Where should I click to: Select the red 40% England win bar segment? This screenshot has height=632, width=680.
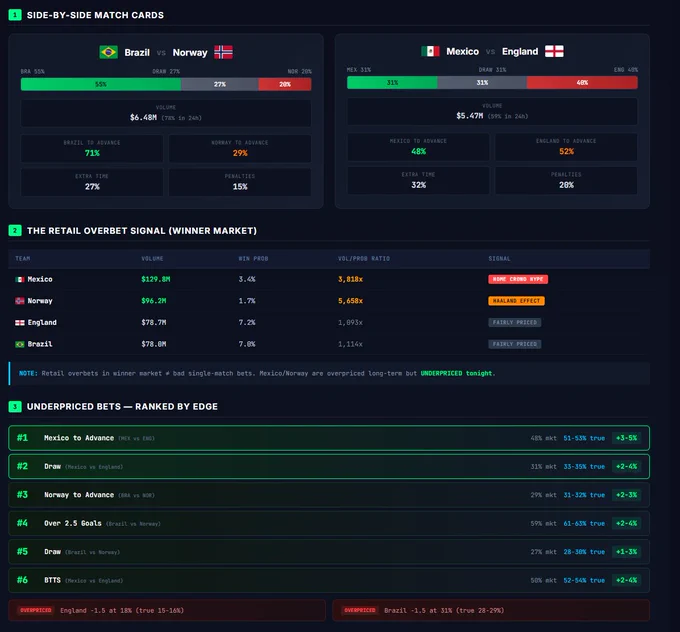(582, 82)
